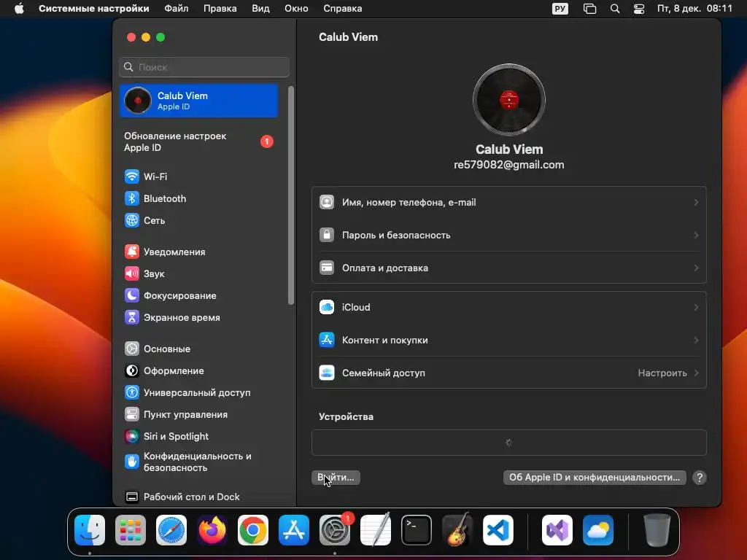Open the Вид menu

point(260,9)
